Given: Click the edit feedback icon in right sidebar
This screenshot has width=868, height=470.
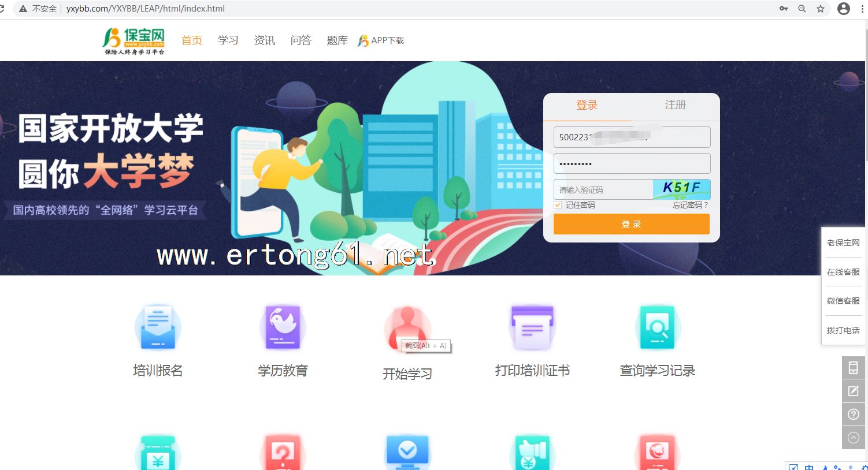Looking at the screenshot, I should click(853, 391).
